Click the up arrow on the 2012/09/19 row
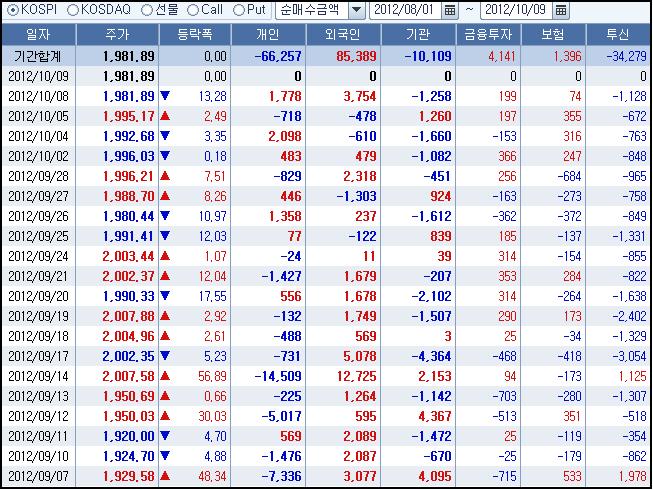The image size is (653, 490). [165, 316]
